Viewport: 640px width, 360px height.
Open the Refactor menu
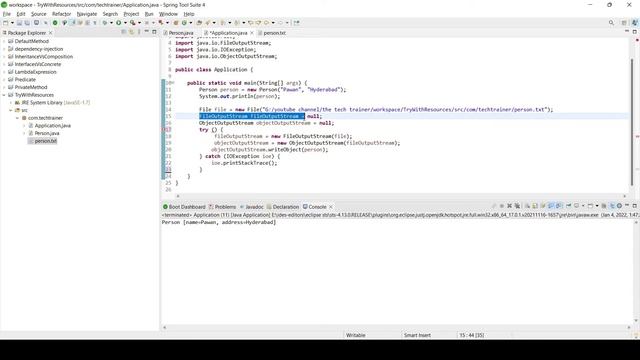(x=62, y=14)
